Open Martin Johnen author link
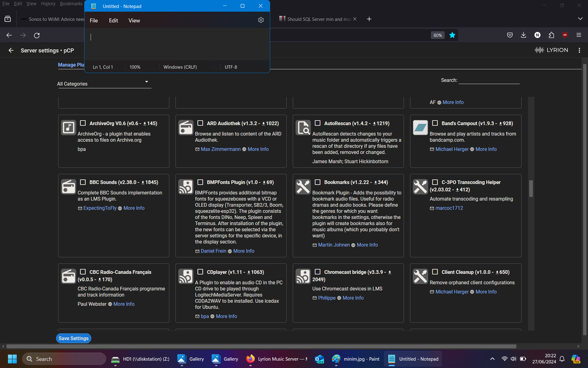The image size is (588, 368). [x=334, y=245]
